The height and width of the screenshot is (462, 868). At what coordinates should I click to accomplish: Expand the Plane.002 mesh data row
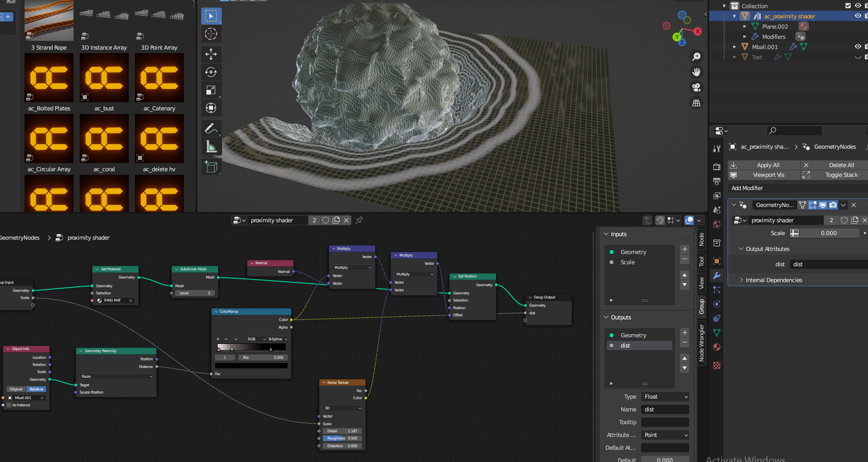(744, 26)
